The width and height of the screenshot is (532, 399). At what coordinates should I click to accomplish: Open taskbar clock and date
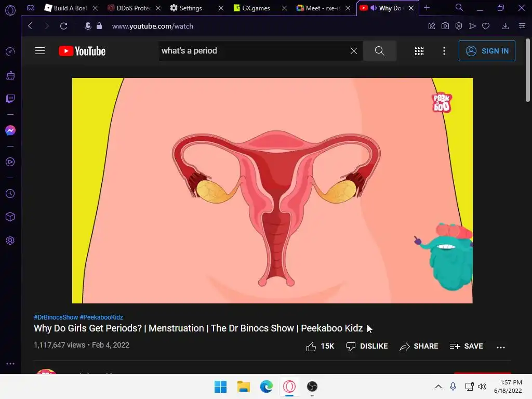click(x=508, y=387)
